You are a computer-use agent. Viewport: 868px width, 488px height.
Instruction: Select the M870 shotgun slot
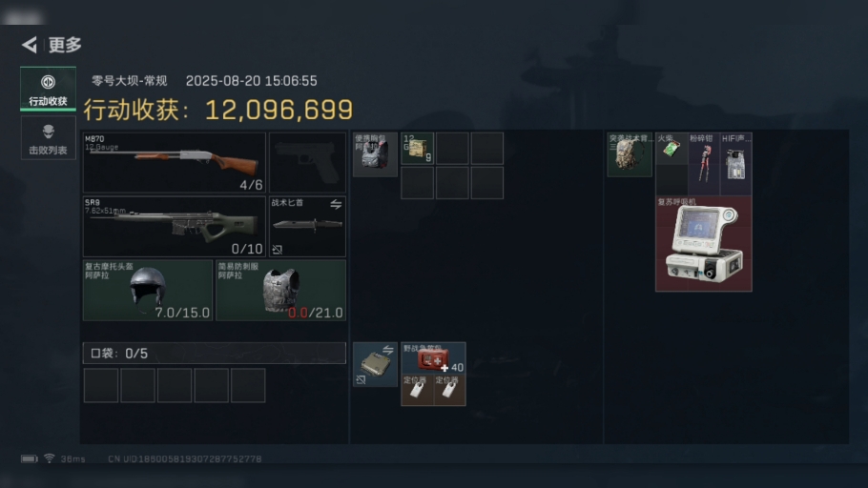[175, 162]
